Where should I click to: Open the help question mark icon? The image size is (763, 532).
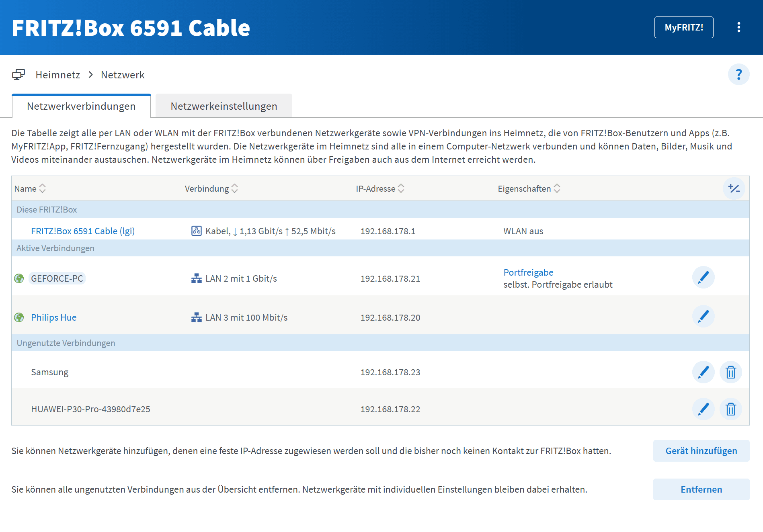tap(738, 75)
